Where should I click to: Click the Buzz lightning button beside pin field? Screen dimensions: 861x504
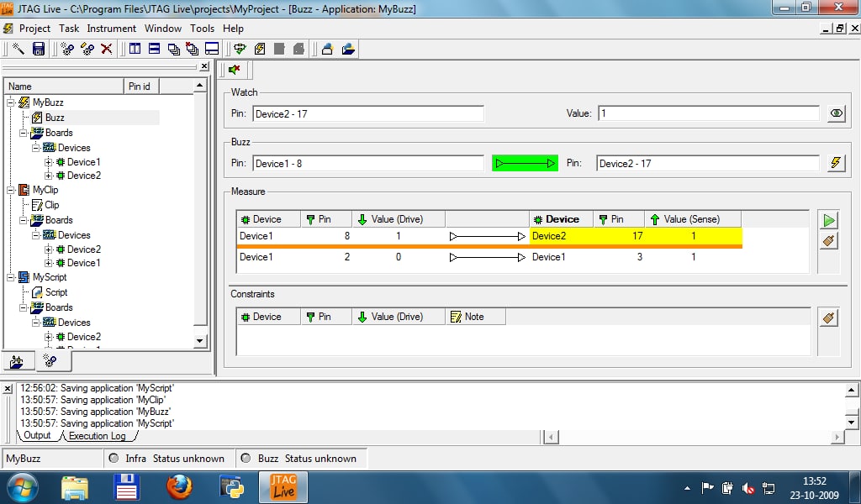pyautogui.click(x=837, y=163)
